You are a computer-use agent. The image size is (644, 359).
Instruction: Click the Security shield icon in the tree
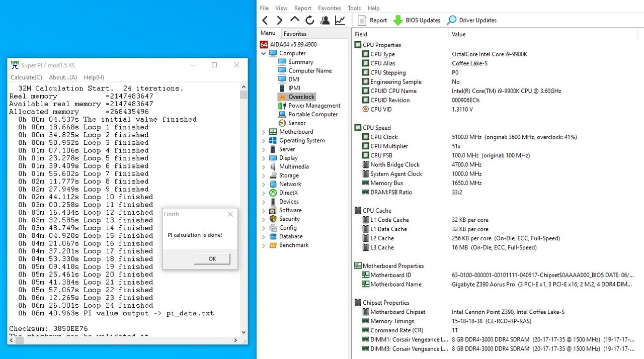click(273, 219)
